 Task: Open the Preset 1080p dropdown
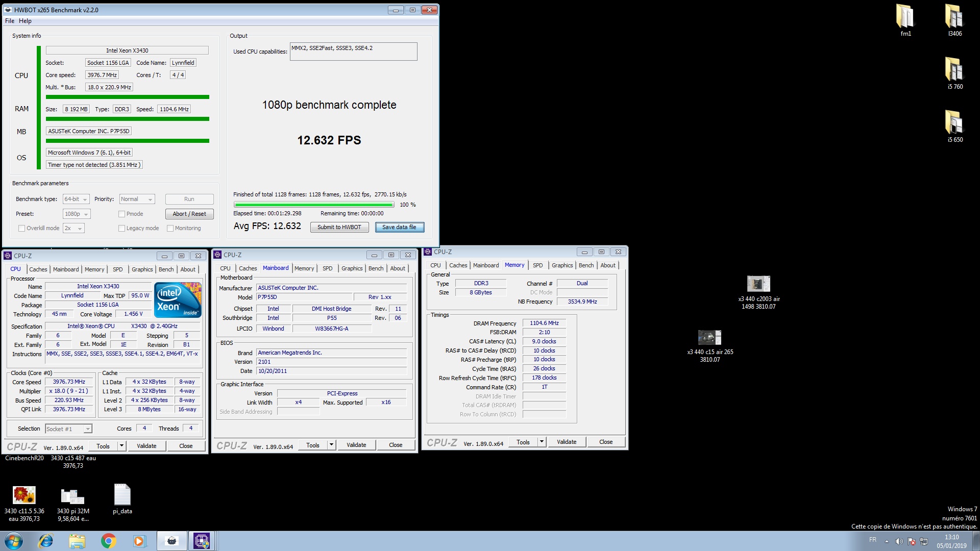point(77,214)
